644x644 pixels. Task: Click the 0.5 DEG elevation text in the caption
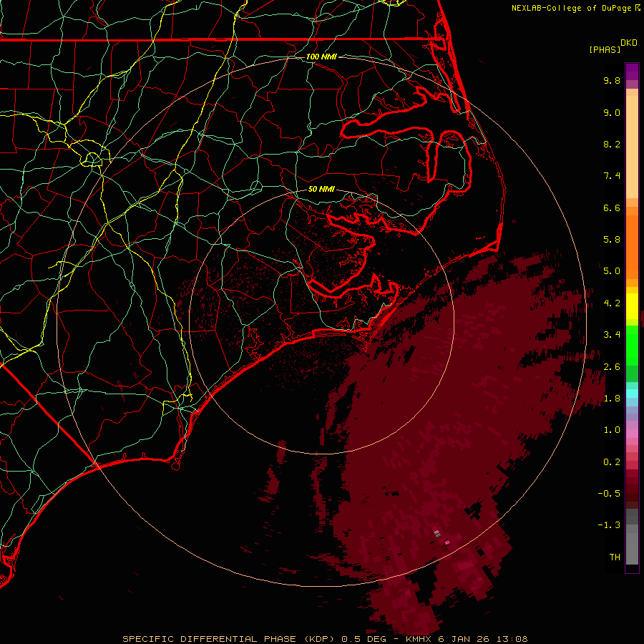pyautogui.click(x=364, y=639)
